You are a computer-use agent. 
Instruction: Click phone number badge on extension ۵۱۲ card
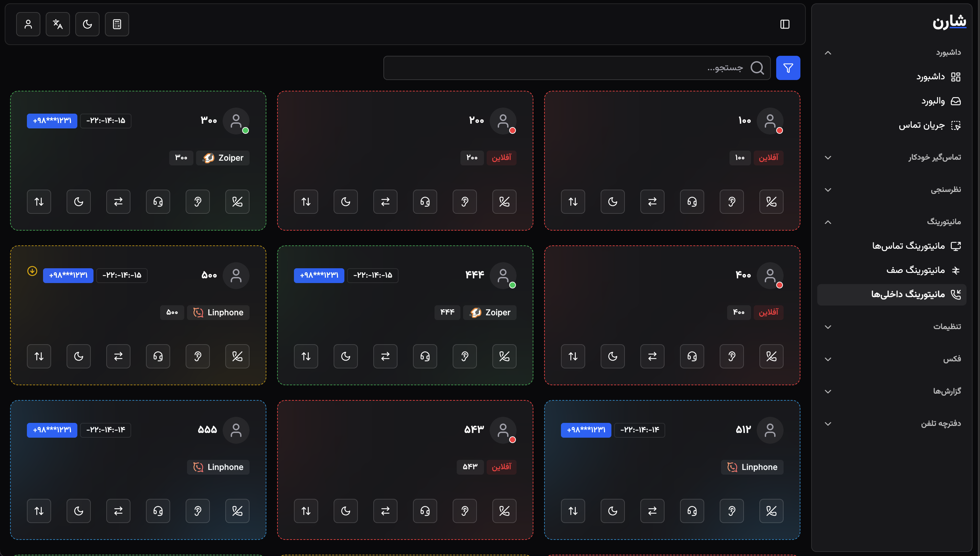click(x=586, y=430)
